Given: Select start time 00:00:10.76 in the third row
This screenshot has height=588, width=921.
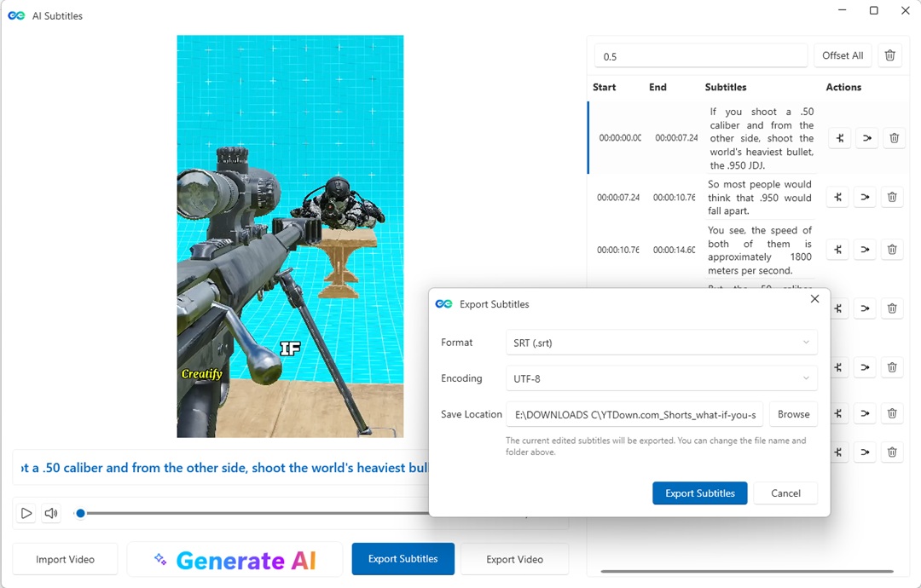Looking at the screenshot, I should click(x=618, y=250).
